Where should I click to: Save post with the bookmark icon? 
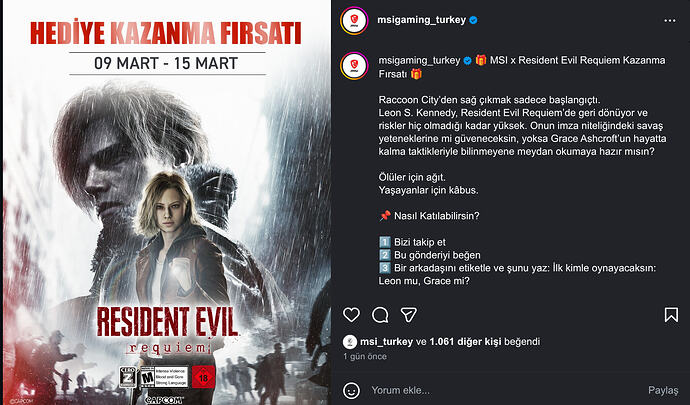[671, 315]
